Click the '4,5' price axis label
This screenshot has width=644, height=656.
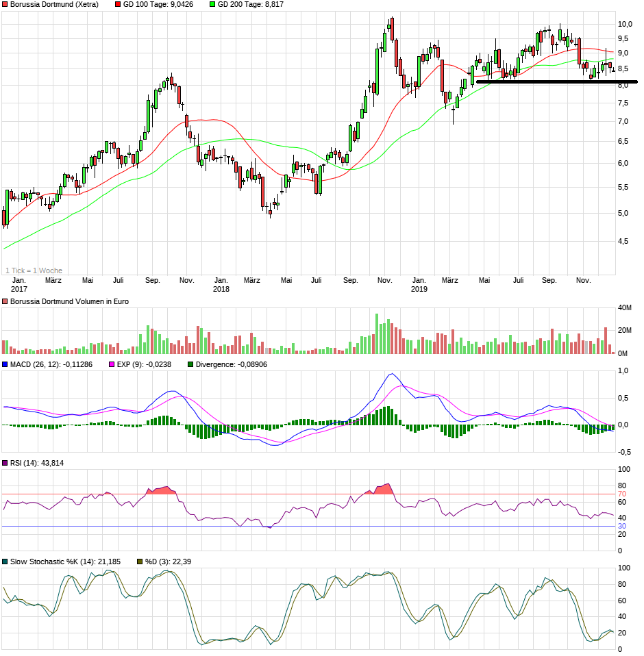click(x=623, y=242)
